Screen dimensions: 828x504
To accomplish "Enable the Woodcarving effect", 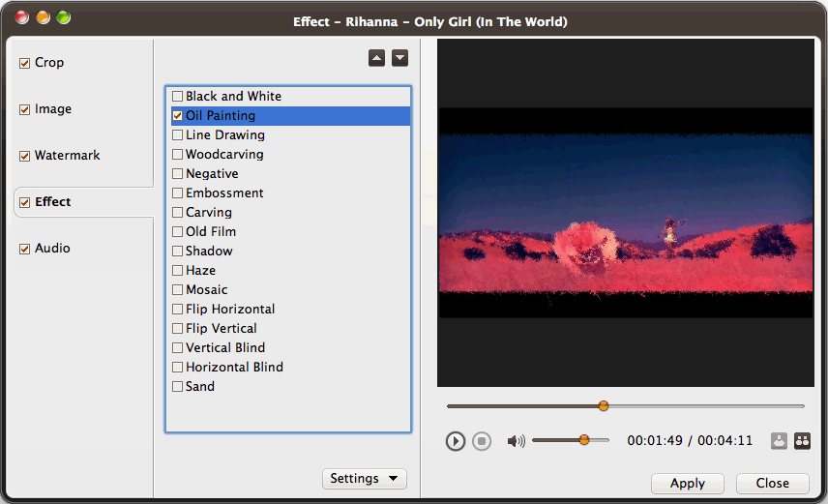I will (x=177, y=154).
